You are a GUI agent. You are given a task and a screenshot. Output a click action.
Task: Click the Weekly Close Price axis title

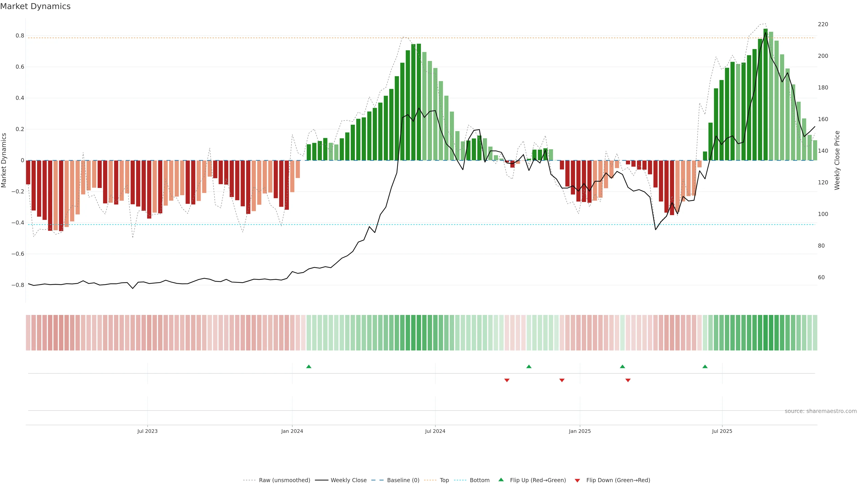coord(837,160)
